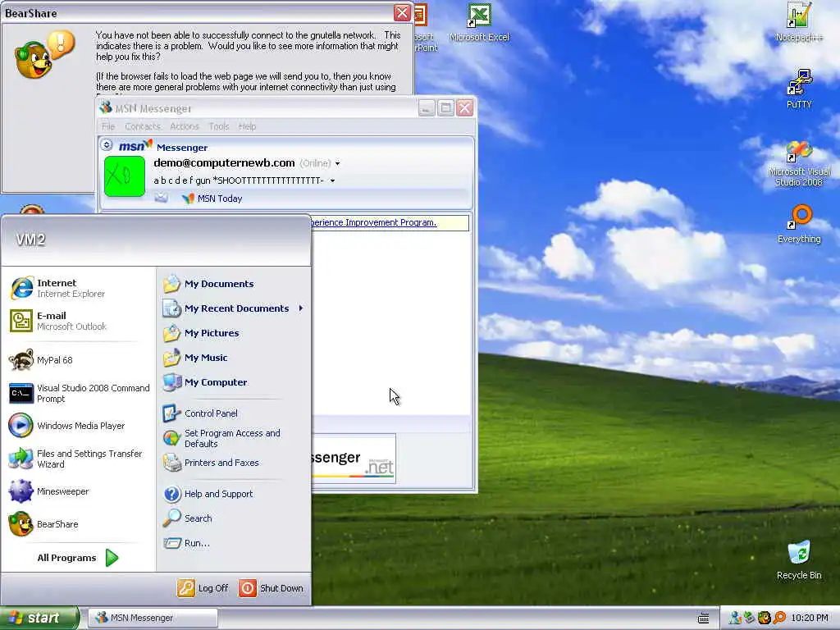Open Visual Studio 2008 Command Prompt

[78, 393]
